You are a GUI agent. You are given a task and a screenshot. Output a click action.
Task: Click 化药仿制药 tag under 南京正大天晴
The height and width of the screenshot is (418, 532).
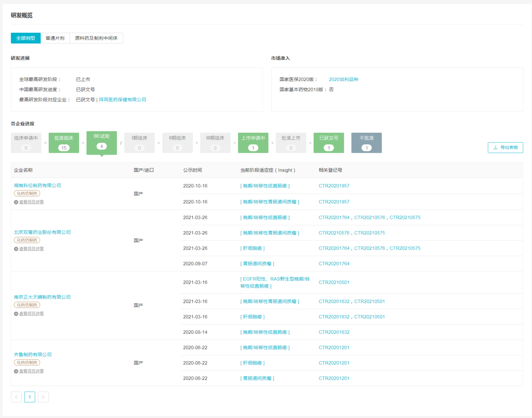coord(27,305)
